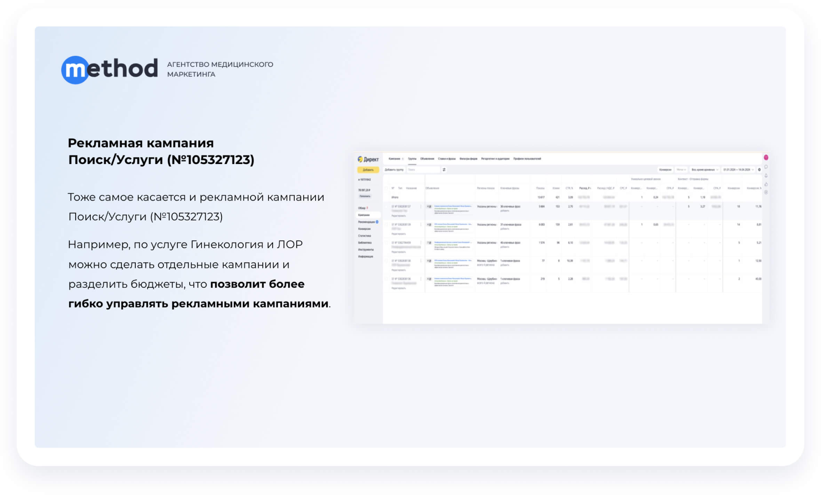Image resolution: width=821 pixels, height=504 pixels.
Task: Click the Ключевые фразы column header
Action: (510, 188)
